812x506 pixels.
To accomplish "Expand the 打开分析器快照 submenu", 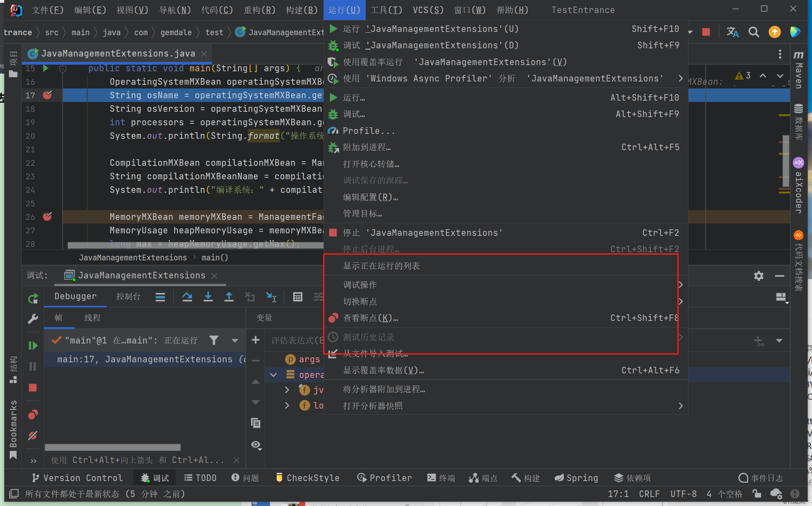I will click(506, 406).
